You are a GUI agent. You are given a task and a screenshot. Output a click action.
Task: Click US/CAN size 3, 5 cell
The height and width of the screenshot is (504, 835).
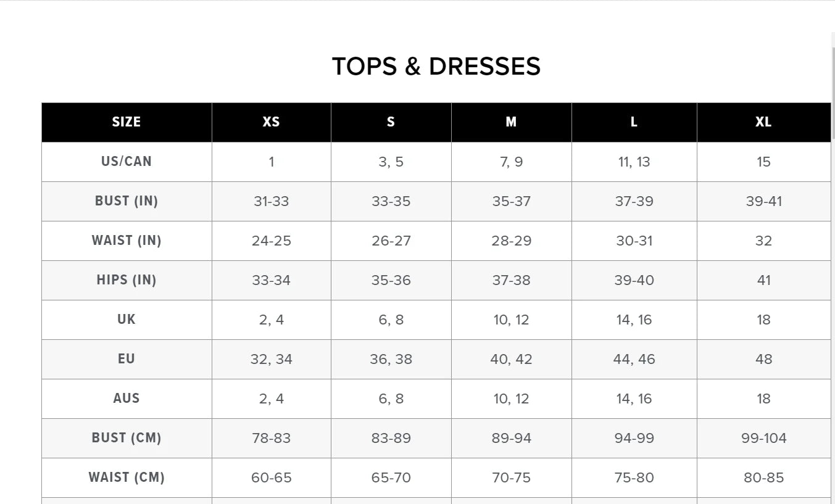(x=391, y=162)
